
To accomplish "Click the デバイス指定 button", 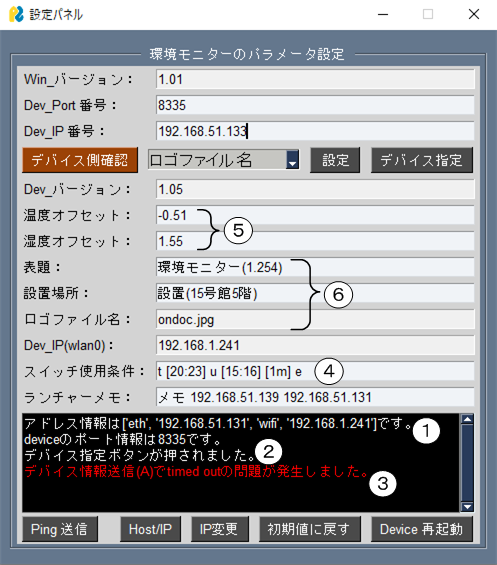I will pos(422,160).
